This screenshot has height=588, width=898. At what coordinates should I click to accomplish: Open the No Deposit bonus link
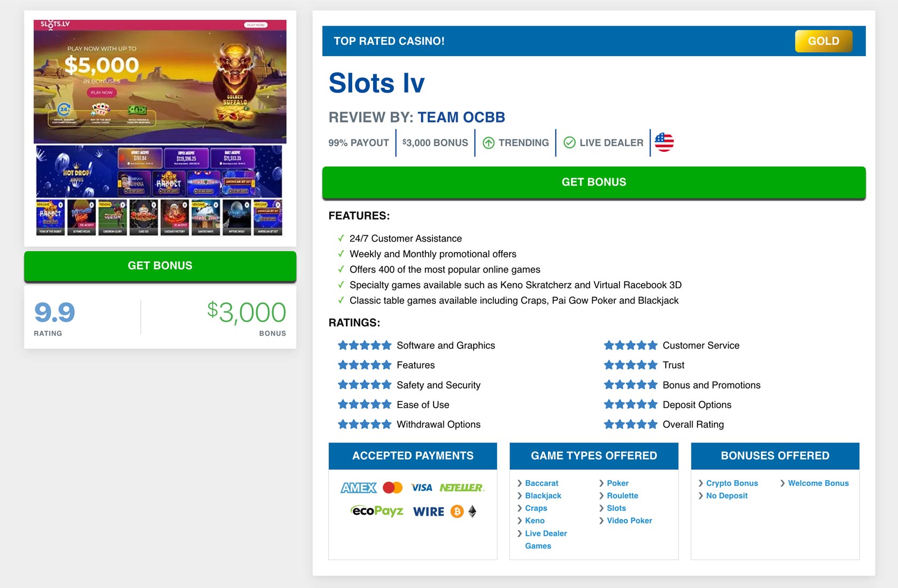pos(726,496)
